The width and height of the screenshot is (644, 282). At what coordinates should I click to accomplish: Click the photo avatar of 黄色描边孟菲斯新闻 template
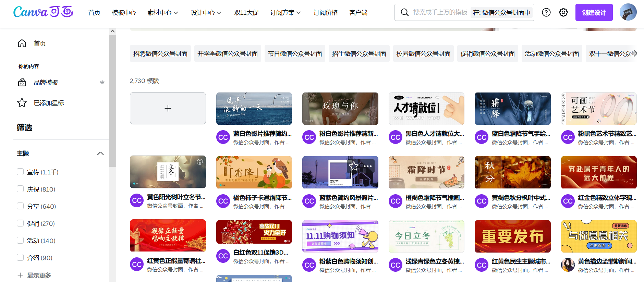[568, 265]
